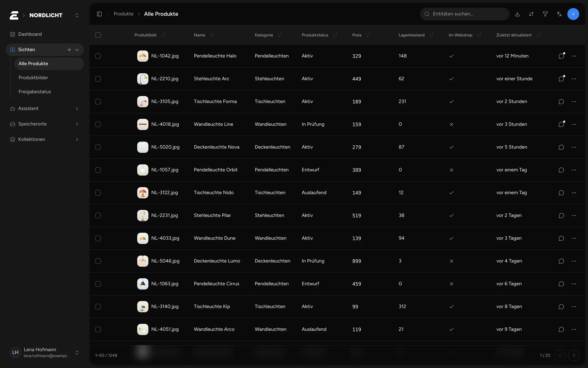Open more actions for Deckenleuchte Nova
Viewport: 588px width, 368px height.
[x=574, y=147]
